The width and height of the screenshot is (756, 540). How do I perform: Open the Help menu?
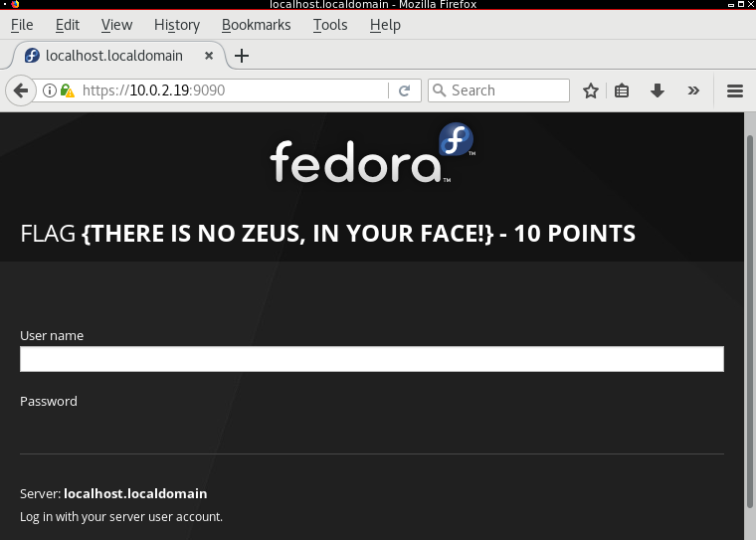(385, 25)
